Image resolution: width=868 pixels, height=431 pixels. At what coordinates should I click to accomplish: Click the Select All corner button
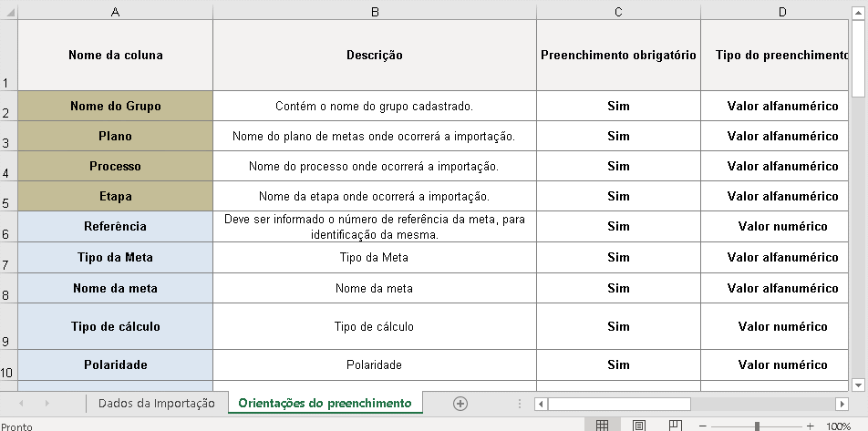(8, 12)
